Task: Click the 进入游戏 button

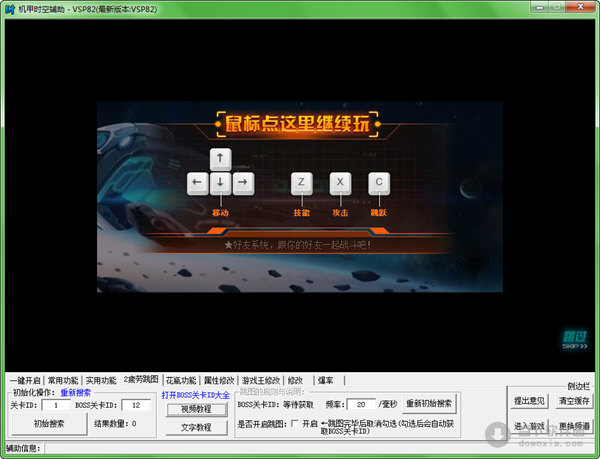Action: click(x=529, y=426)
